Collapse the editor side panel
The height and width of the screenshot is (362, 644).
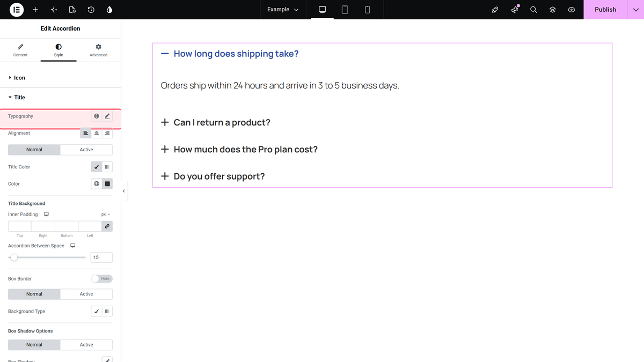124,191
